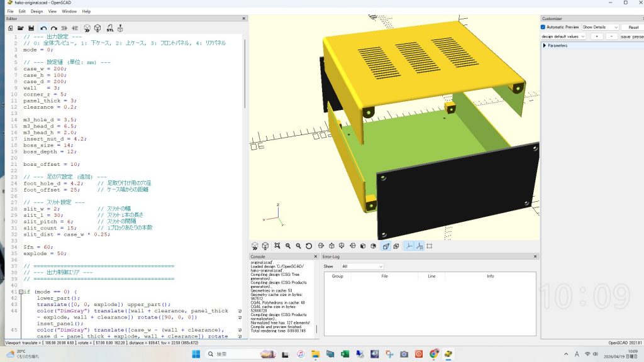This screenshot has height=362, width=644.
Task: Toggle Show Axes in viewport toolbar
Action: coord(408,246)
